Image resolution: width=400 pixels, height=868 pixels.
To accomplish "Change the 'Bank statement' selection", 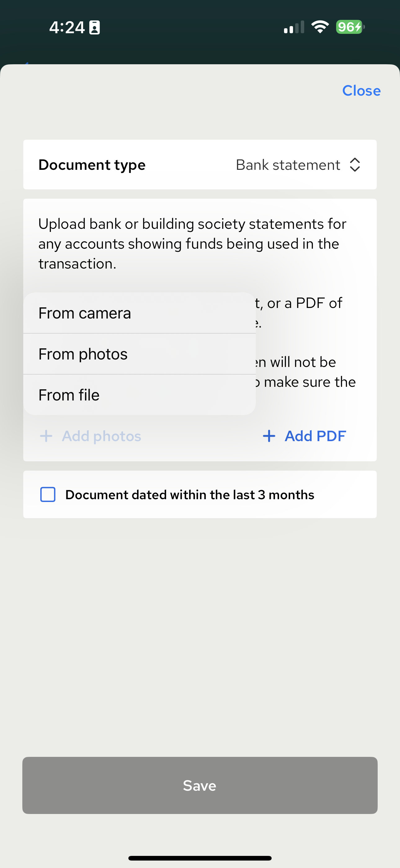I will (x=288, y=165).
